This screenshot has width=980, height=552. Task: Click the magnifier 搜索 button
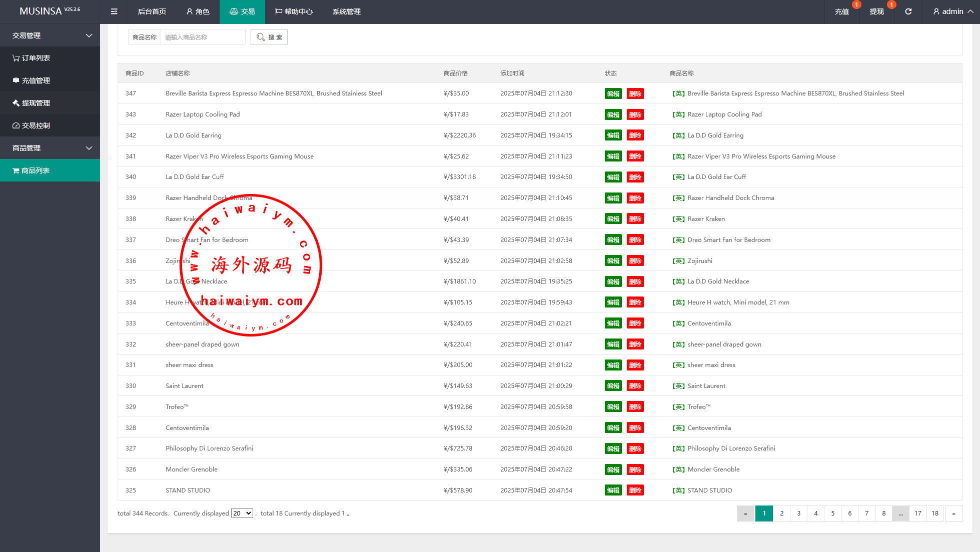click(269, 37)
